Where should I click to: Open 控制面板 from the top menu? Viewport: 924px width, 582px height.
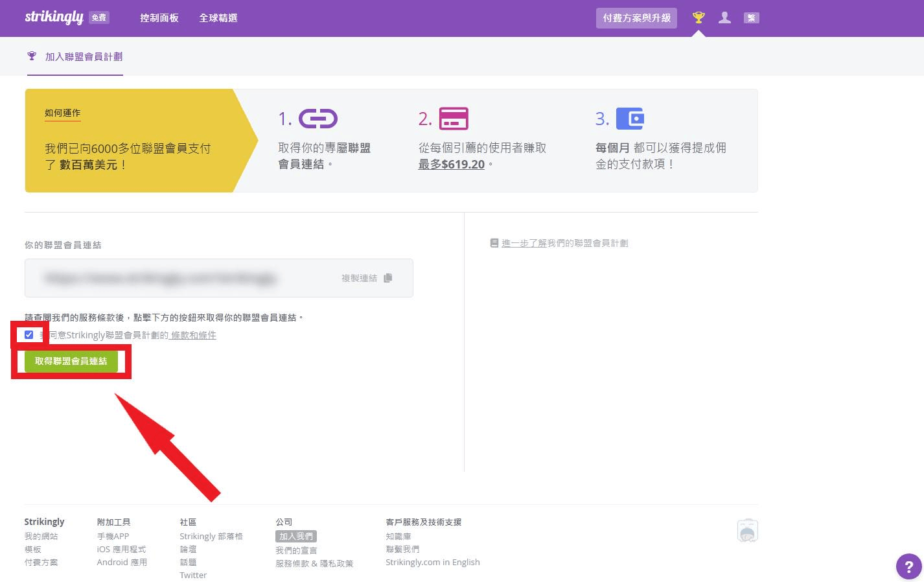pos(159,18)
